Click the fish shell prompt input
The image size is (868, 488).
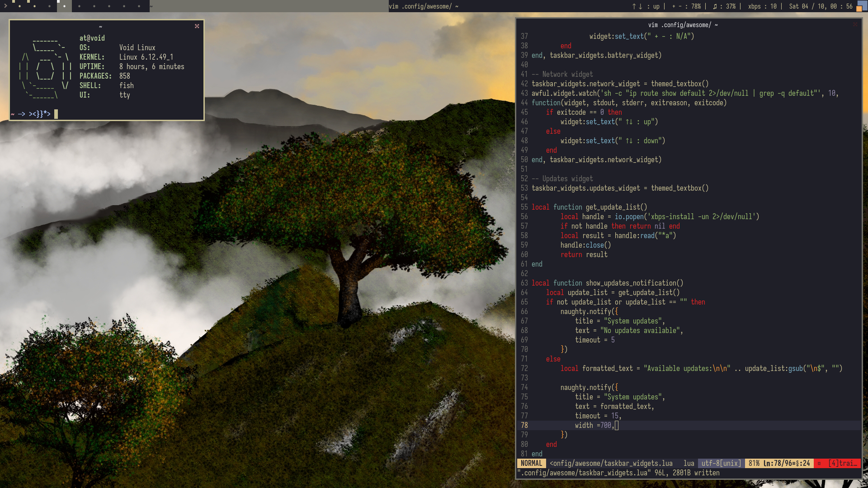coord(56,114)
